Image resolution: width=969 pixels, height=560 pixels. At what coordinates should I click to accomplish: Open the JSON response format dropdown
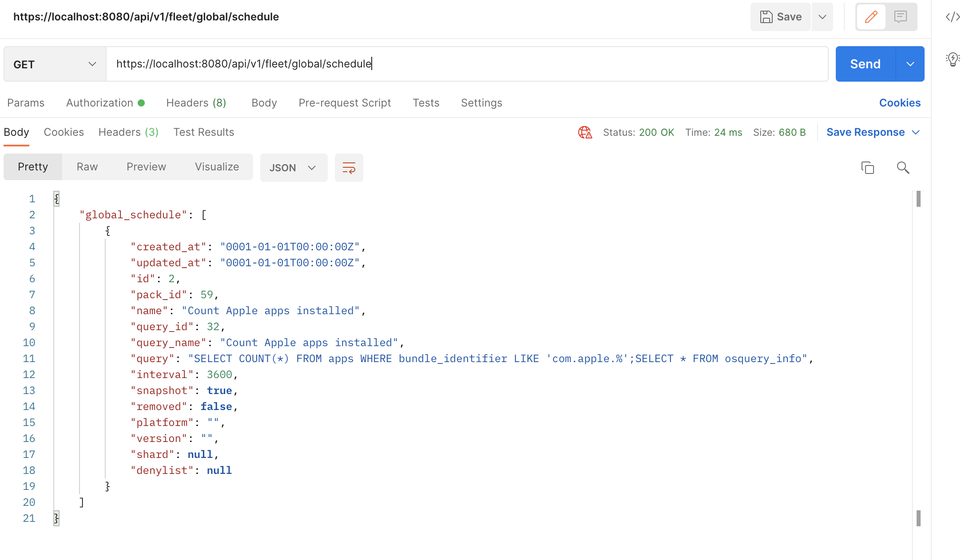[x=294, y=168]
